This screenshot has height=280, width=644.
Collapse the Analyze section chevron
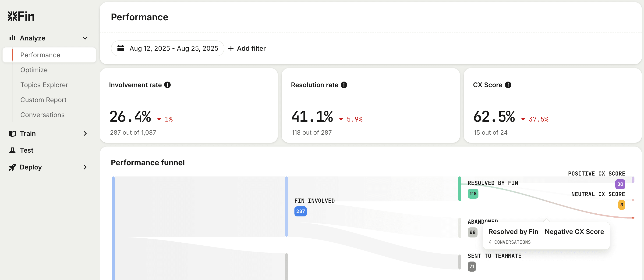coord(85,38)
